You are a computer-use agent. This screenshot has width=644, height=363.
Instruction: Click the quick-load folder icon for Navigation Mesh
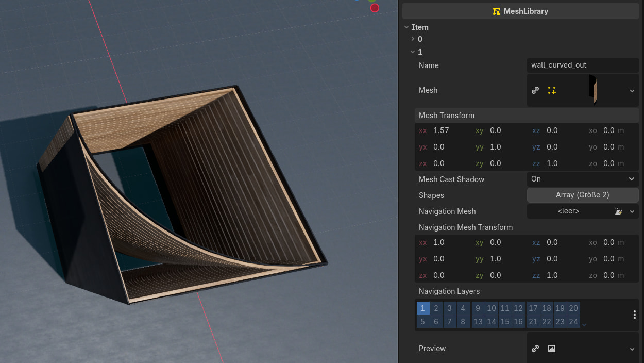click(618, 211)
